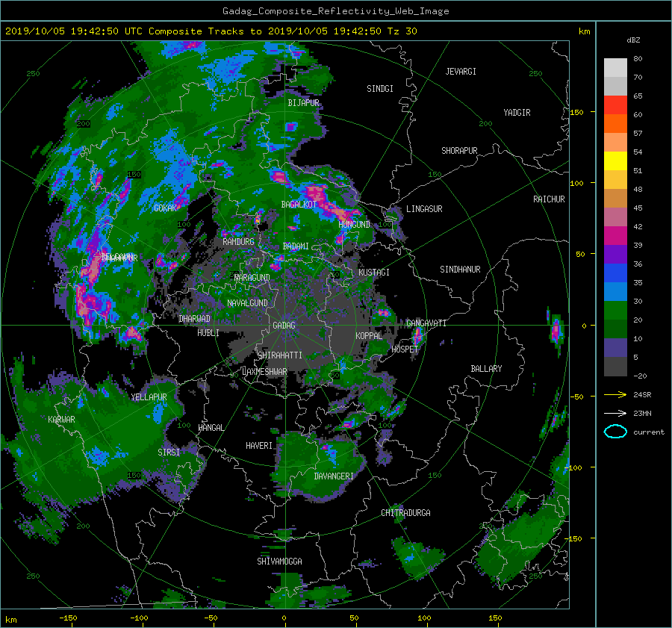Click the HANGAL city label

point(211,428)
